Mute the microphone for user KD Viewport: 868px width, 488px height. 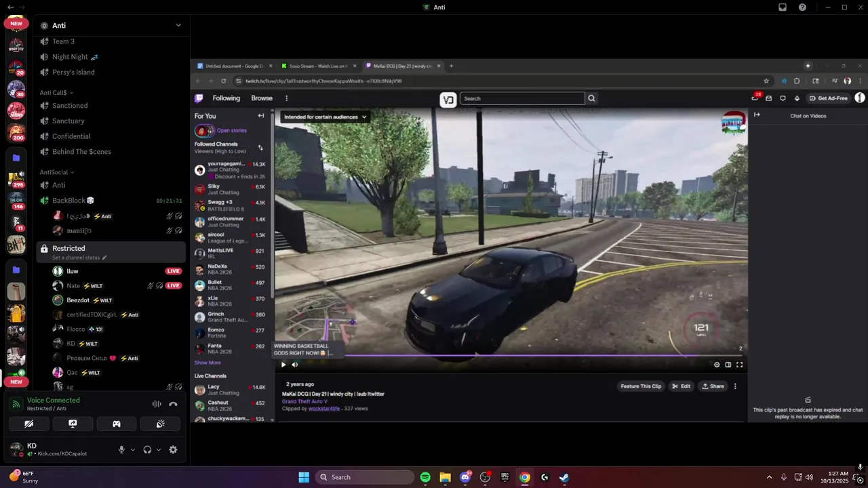point(122,449)
